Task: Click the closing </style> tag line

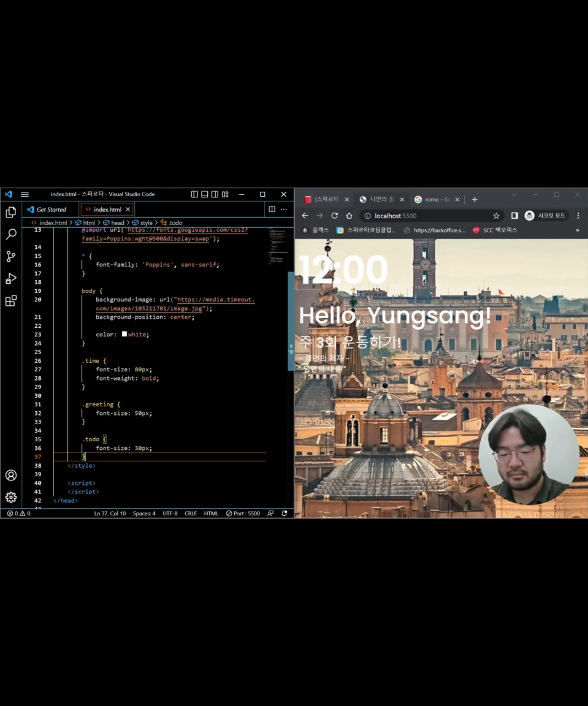Action: tap(82, 466)
